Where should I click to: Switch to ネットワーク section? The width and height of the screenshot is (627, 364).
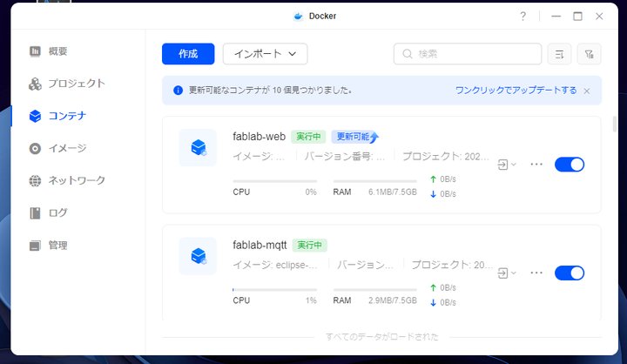67,180
